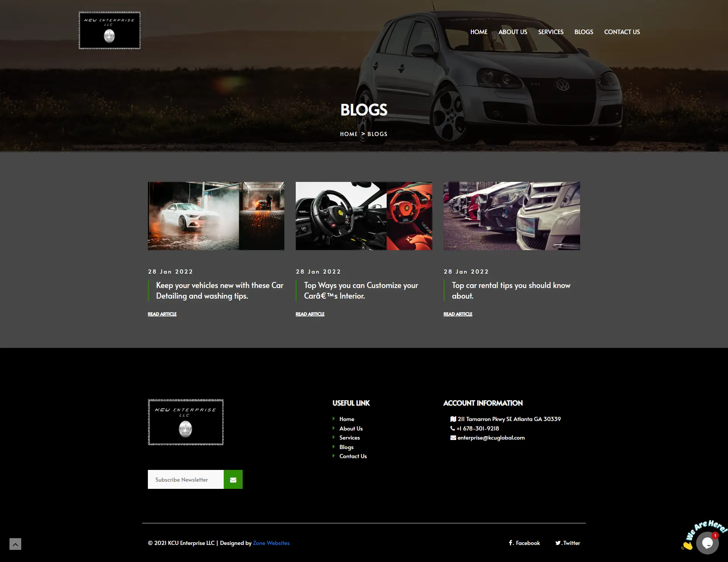This screenshot has width=728, height=562.
Task: Open the About Us navigation menu item
Action: [x=513, y=32]
